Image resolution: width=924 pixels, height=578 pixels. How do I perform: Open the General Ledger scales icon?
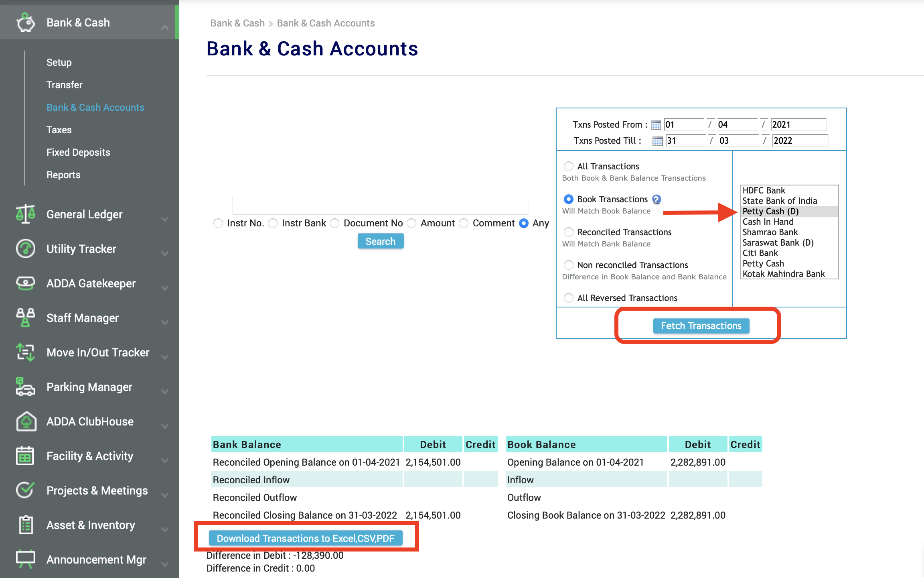(x=26, y=214)
